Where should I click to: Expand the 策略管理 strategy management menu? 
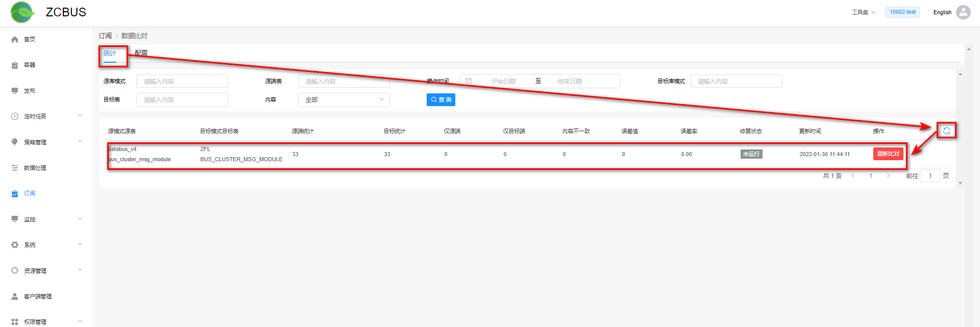coord(46,142)
